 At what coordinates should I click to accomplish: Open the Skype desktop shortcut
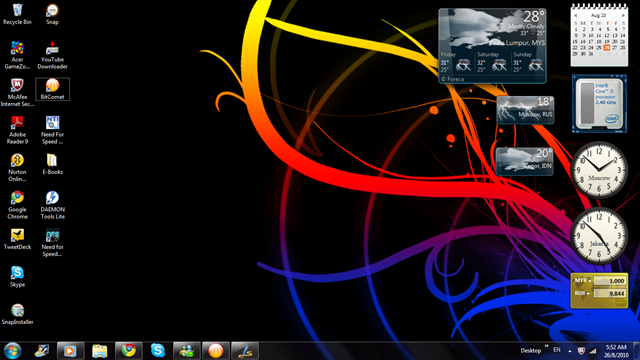(17, 277)
